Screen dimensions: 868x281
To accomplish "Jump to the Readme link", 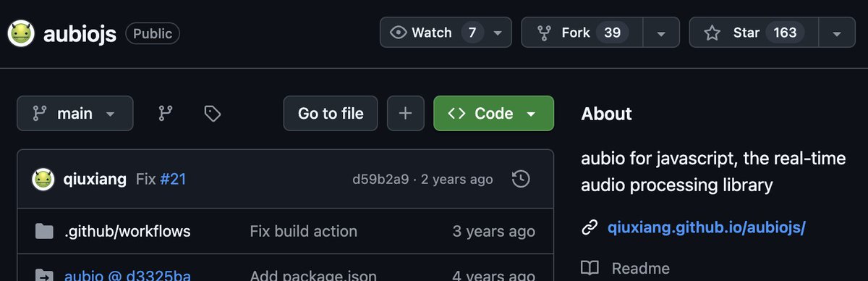I will pos(640,268).
